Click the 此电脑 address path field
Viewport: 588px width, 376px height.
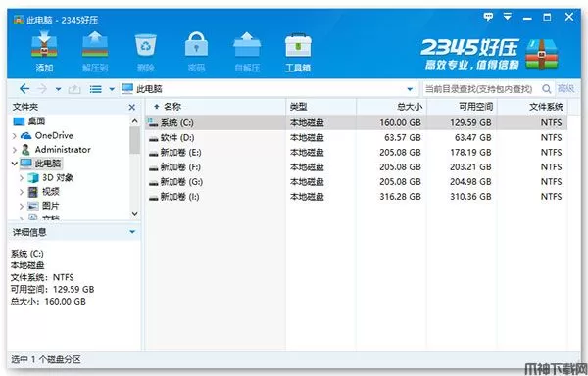(x=269, y=89)
